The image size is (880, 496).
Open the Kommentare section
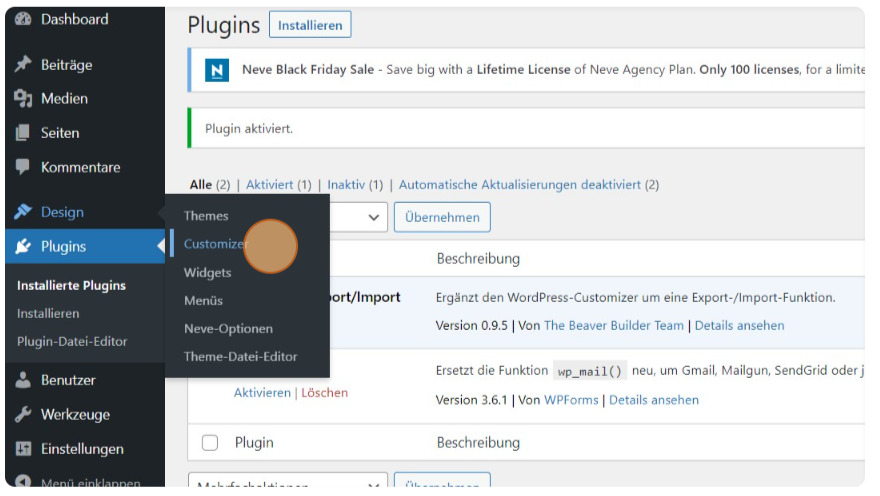tap(80, 167)
